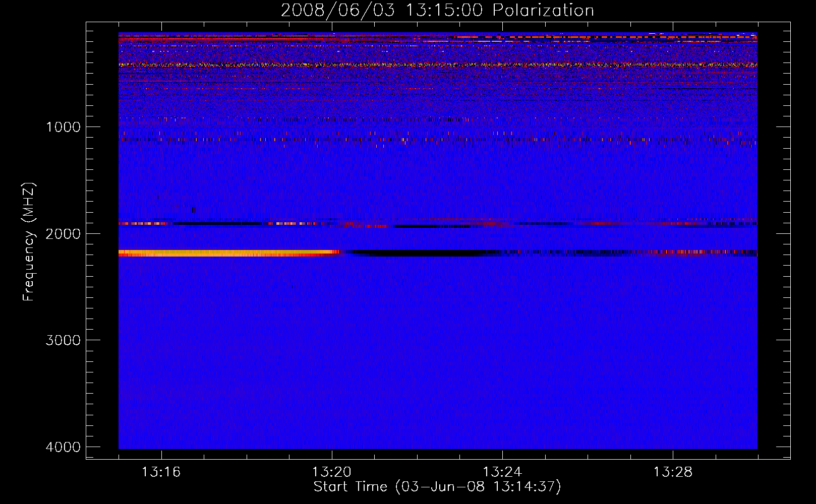Click the plot title "2008/06/03 13:15:00 Polarization"

tap(437, 10)
